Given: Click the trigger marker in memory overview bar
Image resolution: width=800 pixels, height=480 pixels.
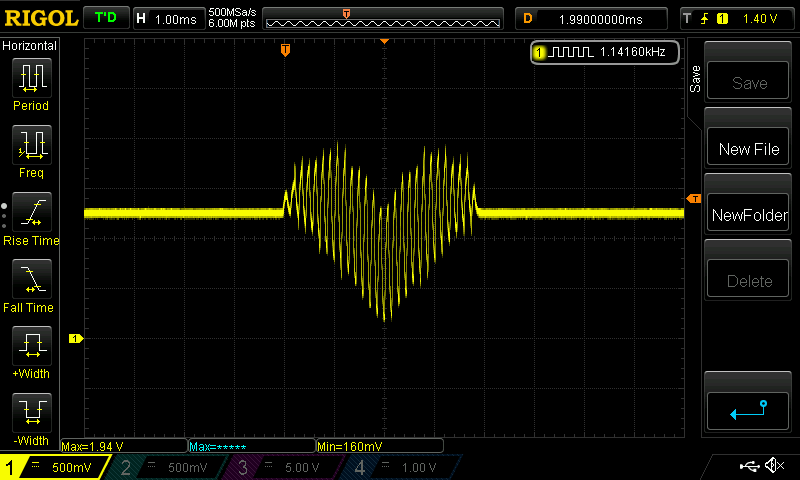Looking at the screenshot, I should (x=346, y=14).
